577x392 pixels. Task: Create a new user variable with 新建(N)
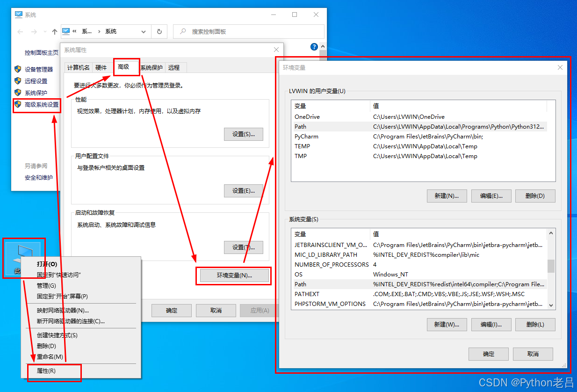tap(447, 196)
